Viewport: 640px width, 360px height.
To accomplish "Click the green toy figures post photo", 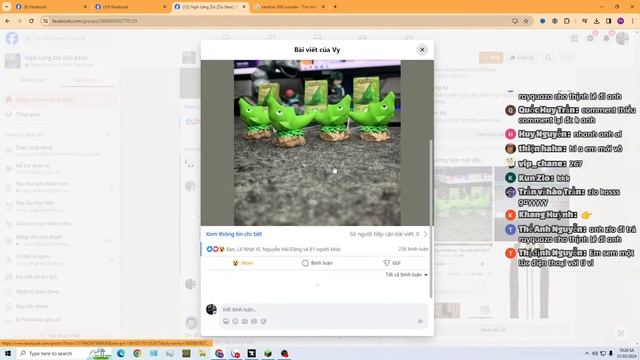I will click(x=317, y=143).
